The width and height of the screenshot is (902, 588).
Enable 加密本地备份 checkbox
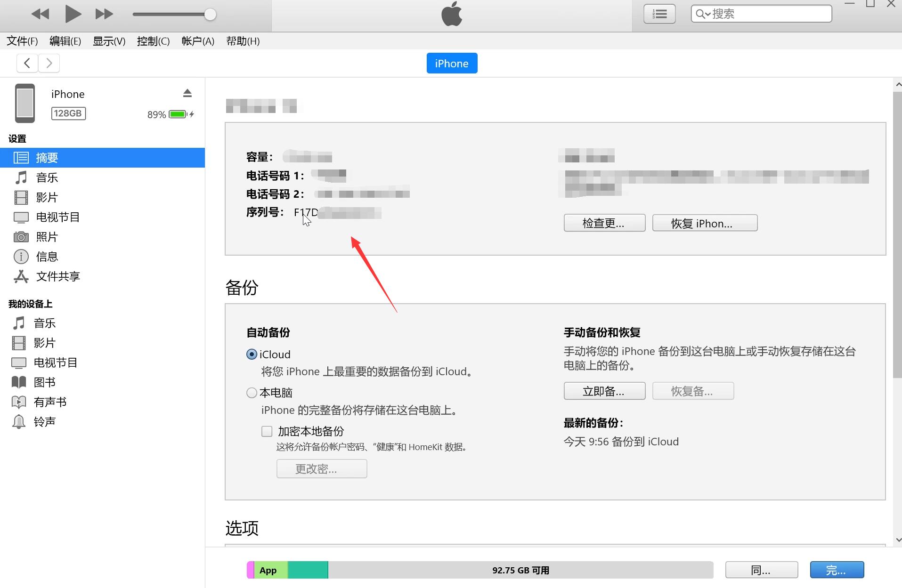[267, 431]
